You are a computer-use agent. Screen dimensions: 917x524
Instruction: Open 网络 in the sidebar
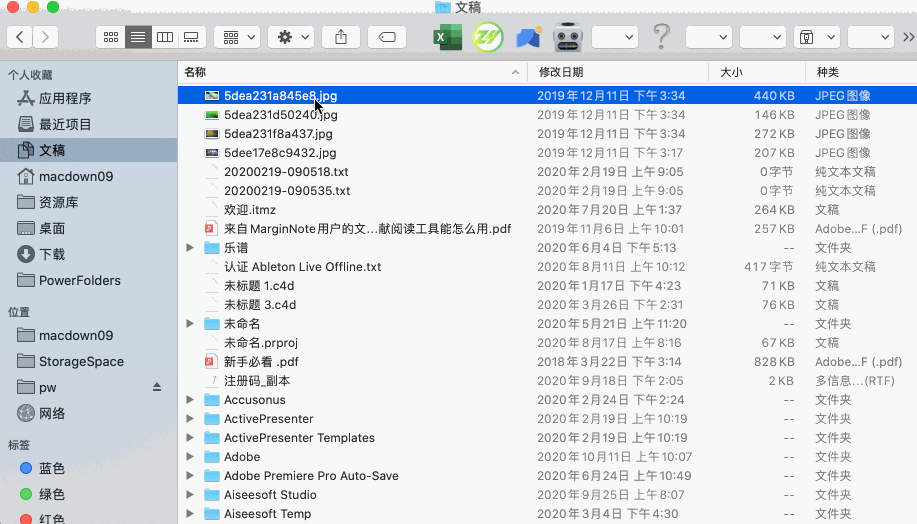89,413
